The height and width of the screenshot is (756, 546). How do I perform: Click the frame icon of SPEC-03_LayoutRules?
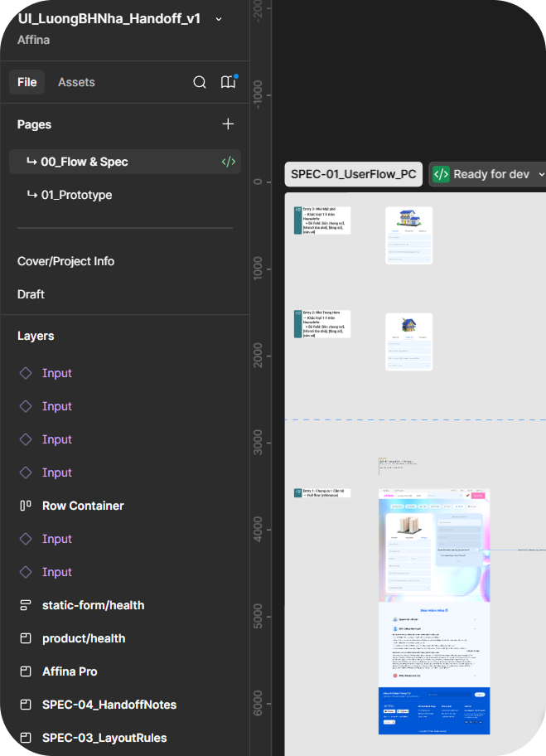tap(26, 738)
